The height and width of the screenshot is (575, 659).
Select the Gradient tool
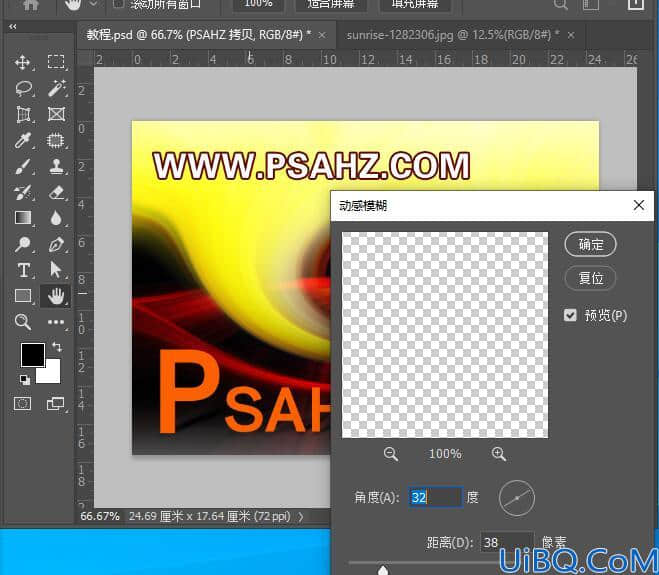(x=23, y=218)
